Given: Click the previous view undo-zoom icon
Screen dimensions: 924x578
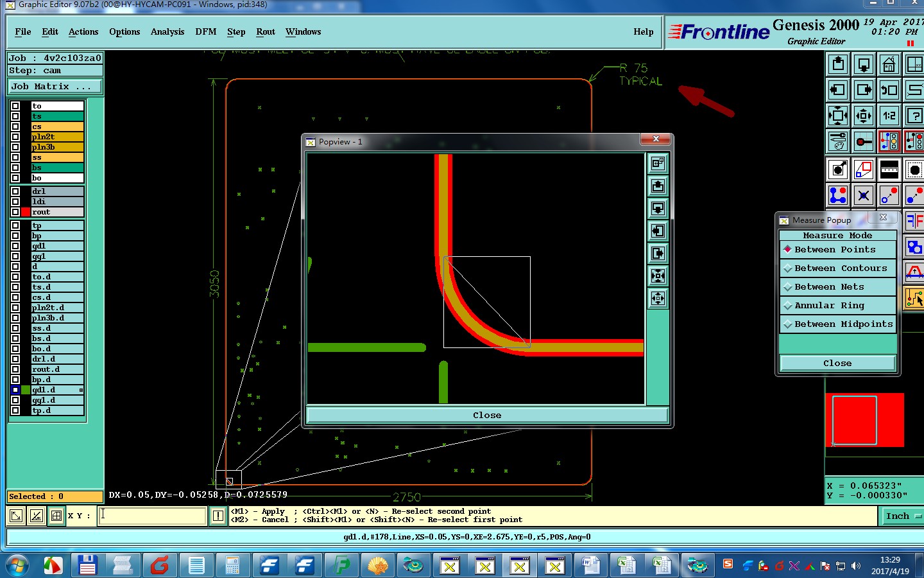Looking at the screenshot, I should pyautogui.click(x=889, y=90).
